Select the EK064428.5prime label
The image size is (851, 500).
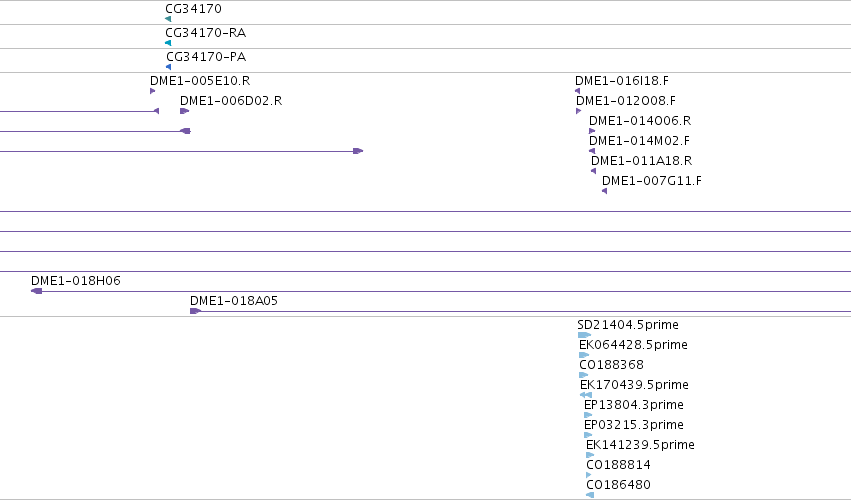(633, 345)
